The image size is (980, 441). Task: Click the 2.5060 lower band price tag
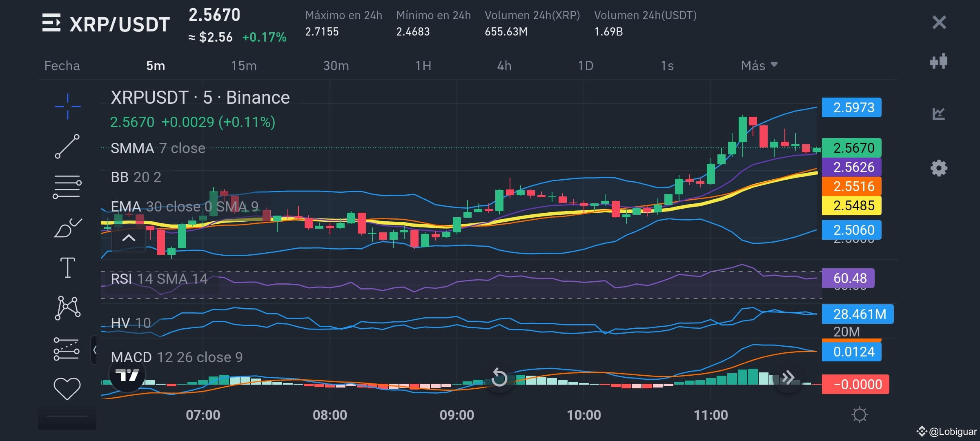852,230
